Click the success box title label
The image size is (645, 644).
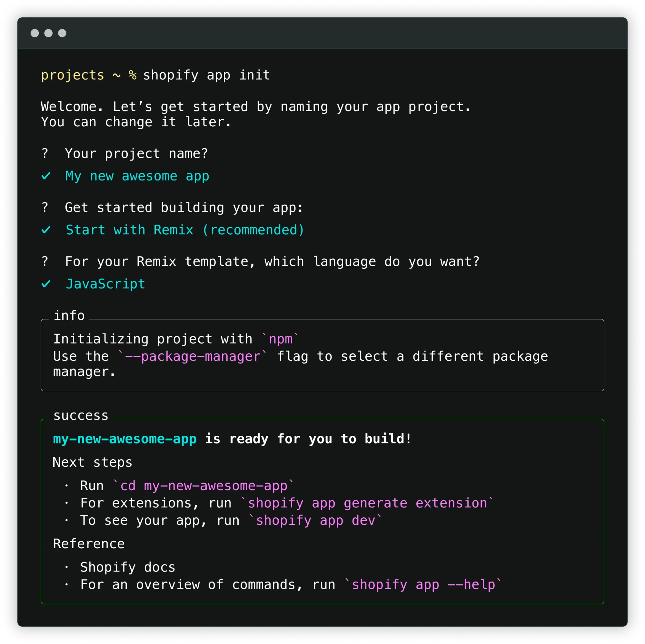(81, 415)
